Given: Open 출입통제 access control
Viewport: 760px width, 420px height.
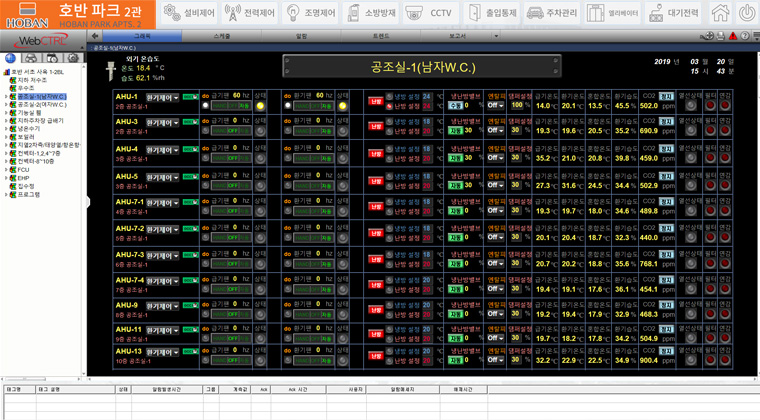Looking at the screenshot, I should coord(492,13).
